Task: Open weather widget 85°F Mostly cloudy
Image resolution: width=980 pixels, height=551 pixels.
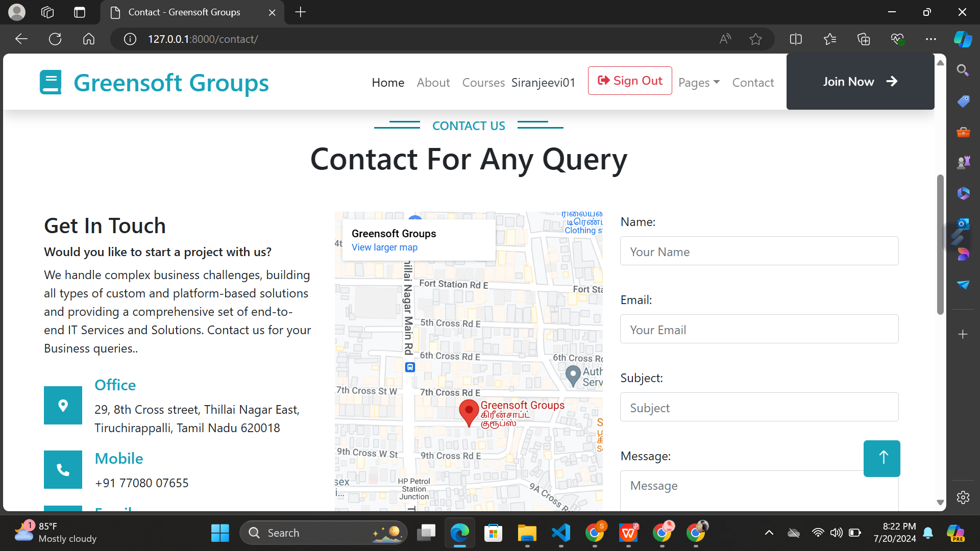Action: click(x=55, y=533)
